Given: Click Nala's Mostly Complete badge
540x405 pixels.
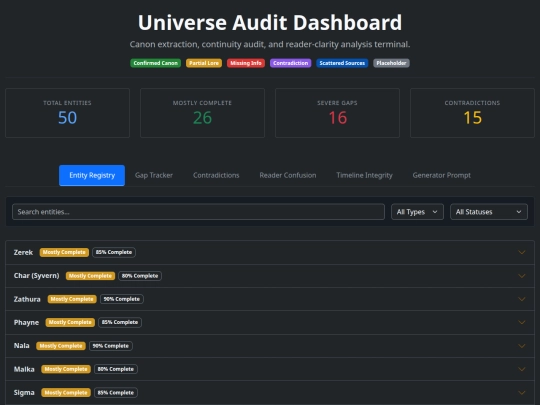Looking at the screenshot, I should (61, 346).
